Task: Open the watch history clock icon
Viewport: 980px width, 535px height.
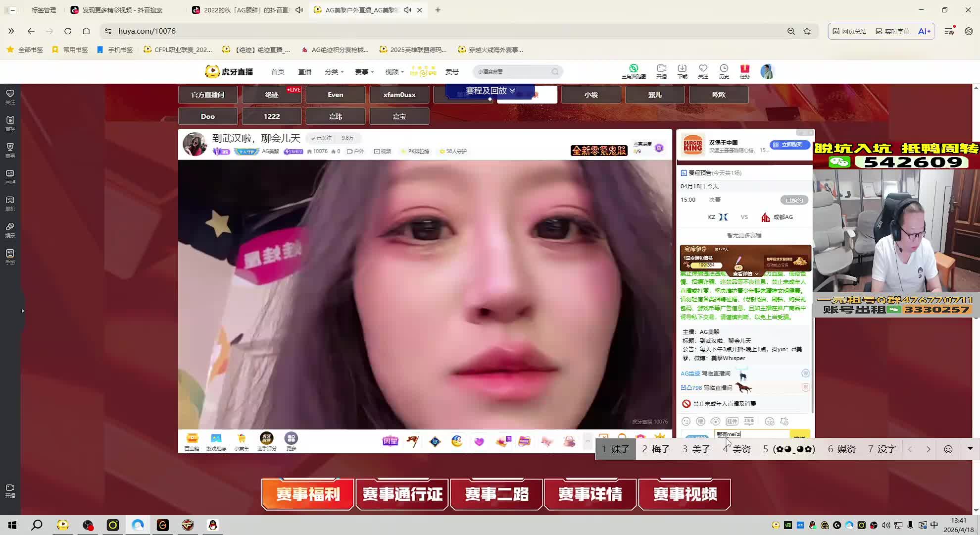Action: point(724,71)
